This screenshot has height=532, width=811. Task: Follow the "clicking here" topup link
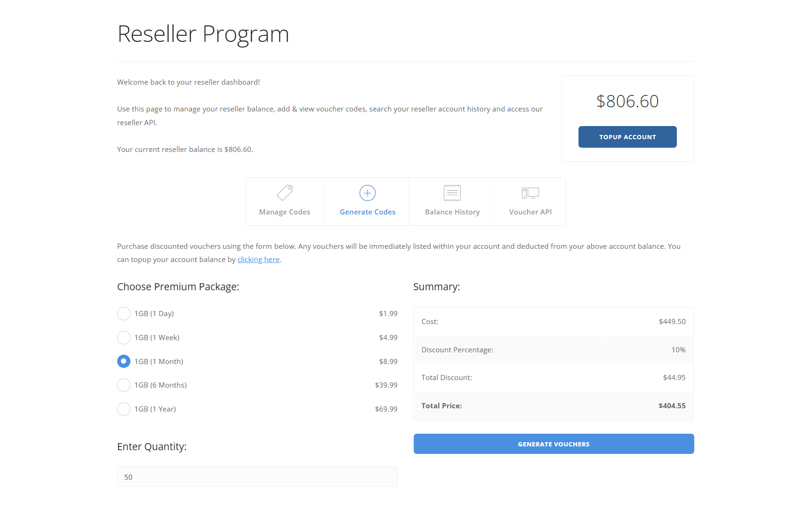point(258,260)
